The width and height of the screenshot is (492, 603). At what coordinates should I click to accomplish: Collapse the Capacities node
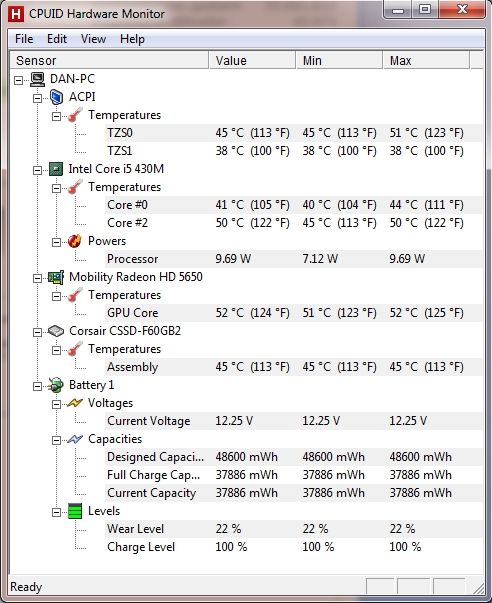(57, 440)
